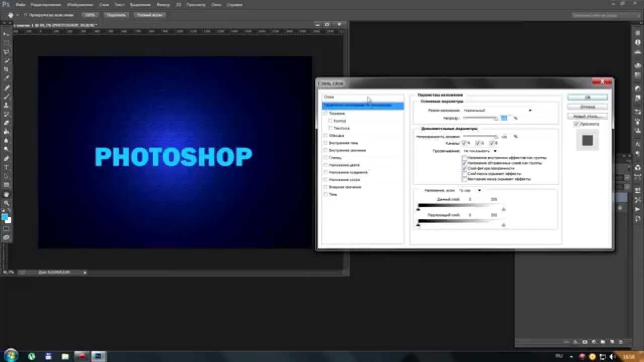Select the Healing Brush tool
This screenshot has height=362, width=644.
click(7, 88)
